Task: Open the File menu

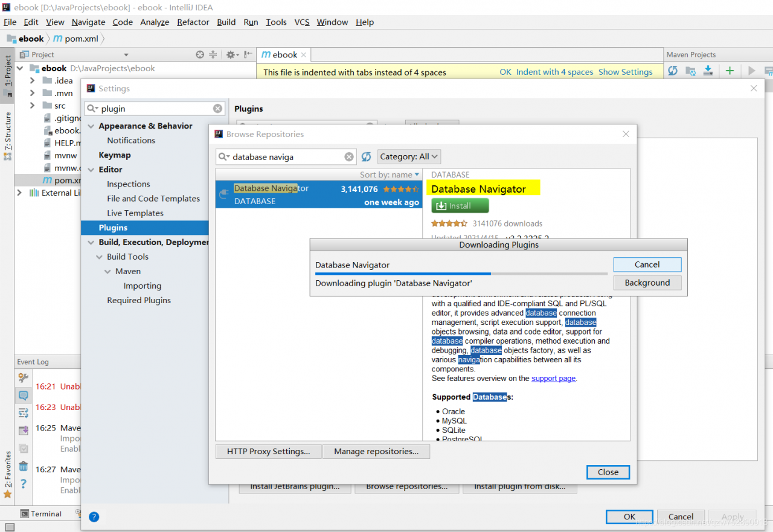Action: click(10, 22)
